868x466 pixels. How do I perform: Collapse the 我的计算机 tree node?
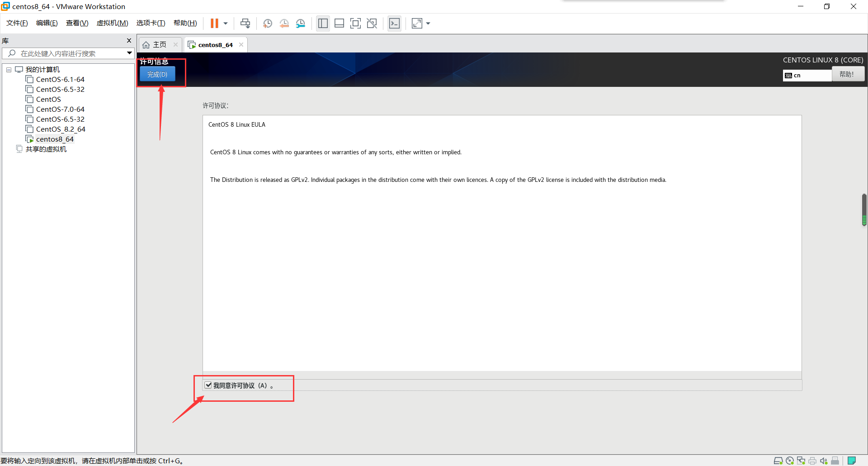pos(8,69)
